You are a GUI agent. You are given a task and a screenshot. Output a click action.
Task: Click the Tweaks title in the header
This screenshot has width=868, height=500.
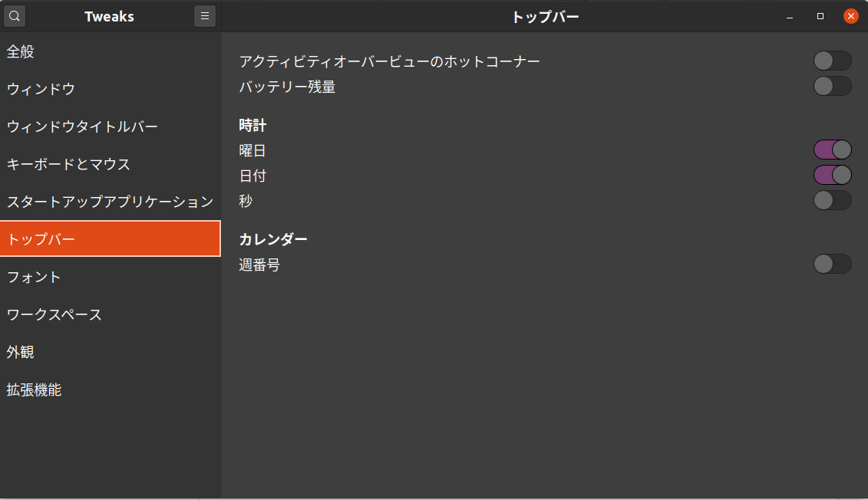tap(109, 17)
